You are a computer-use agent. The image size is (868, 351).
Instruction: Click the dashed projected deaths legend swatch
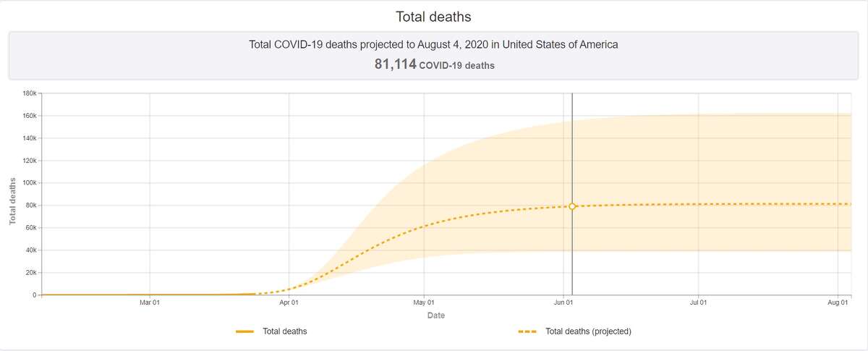(528, 332)
